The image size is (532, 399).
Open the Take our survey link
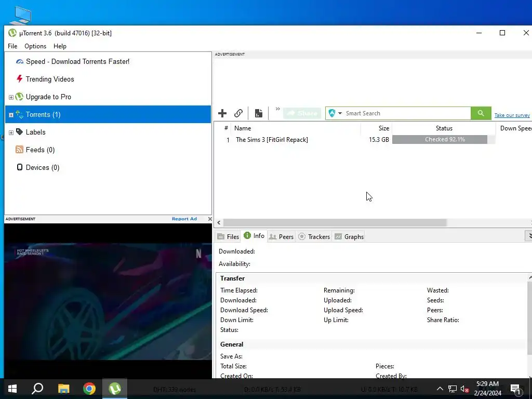click(512, 115)
